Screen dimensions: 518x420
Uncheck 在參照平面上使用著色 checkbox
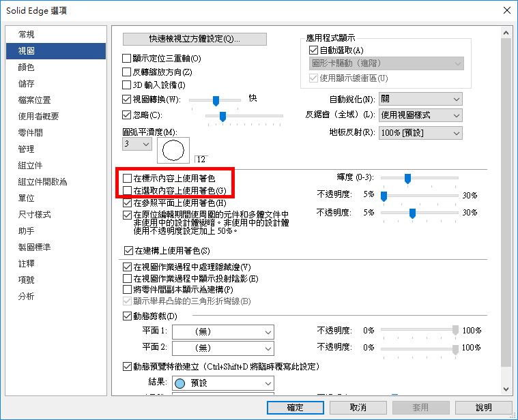(x=127, y=202)
